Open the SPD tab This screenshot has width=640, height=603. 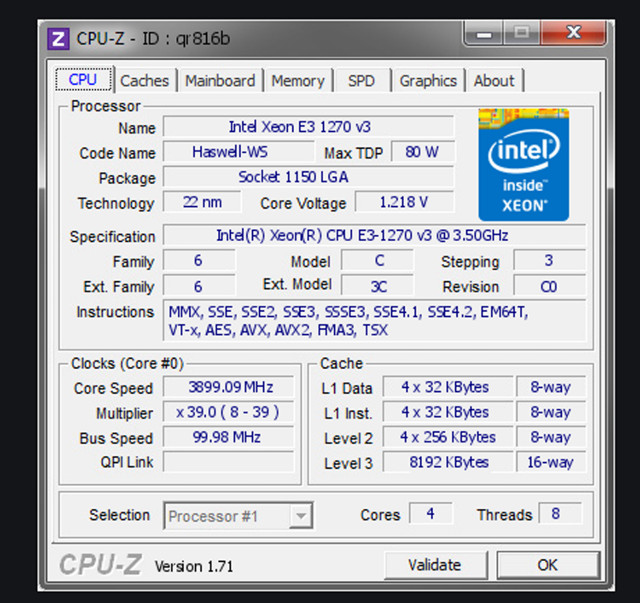pos(361,81)
